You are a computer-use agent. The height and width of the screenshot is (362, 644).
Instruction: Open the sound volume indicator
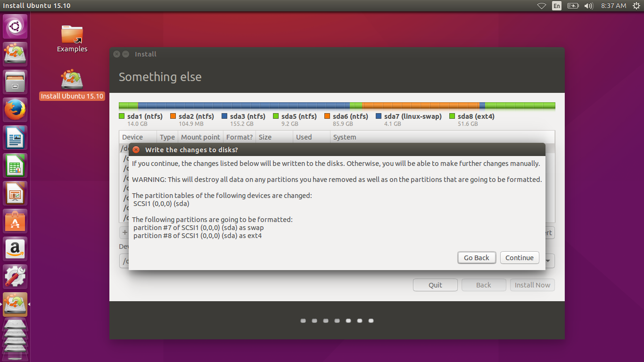(588, 6)
